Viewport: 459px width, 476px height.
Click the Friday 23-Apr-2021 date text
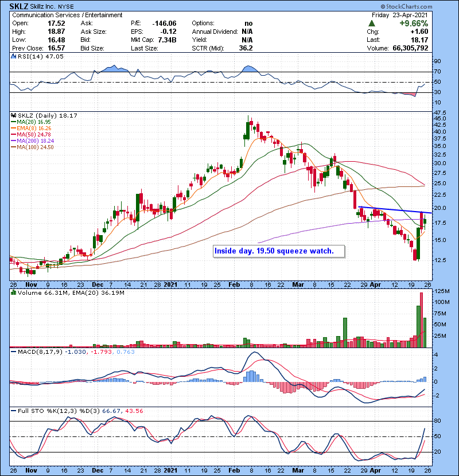pos(399,15)
